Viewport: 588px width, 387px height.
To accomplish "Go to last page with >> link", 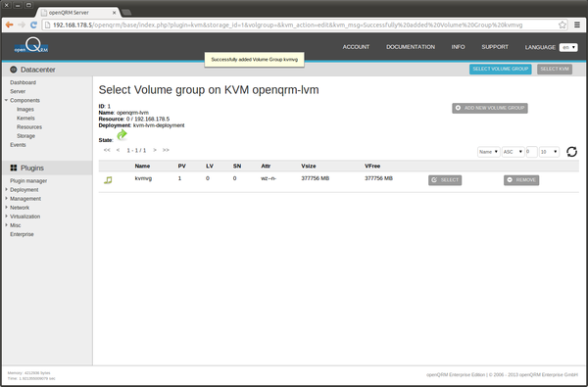I will tap(166, 150).
